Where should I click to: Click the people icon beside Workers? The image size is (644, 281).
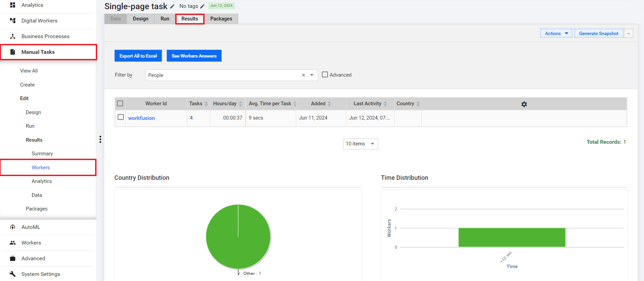(13, 243)
